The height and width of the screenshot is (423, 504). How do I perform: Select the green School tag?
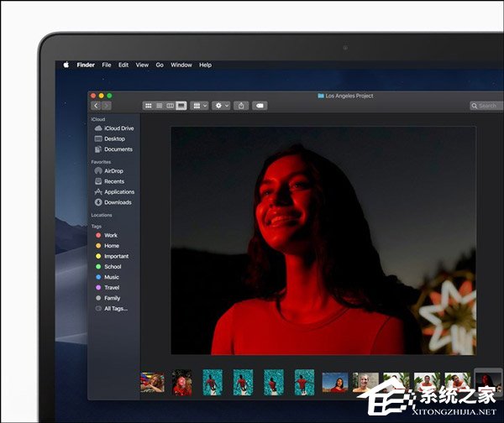click(108, 267)
